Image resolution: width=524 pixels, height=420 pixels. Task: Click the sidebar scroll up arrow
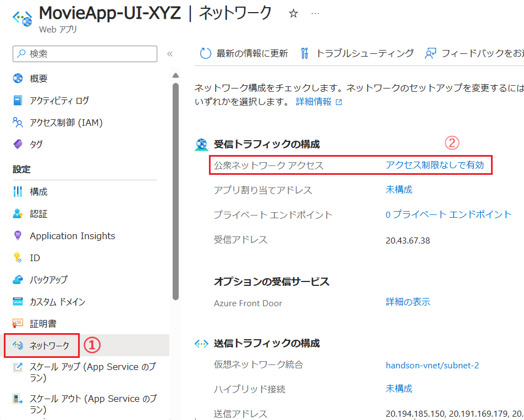pos(176,75)
